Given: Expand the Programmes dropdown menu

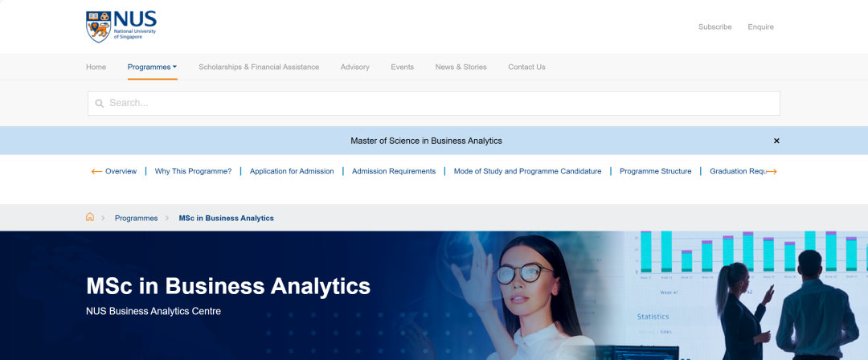Looking at the screenshot, I should pos(152,67).
